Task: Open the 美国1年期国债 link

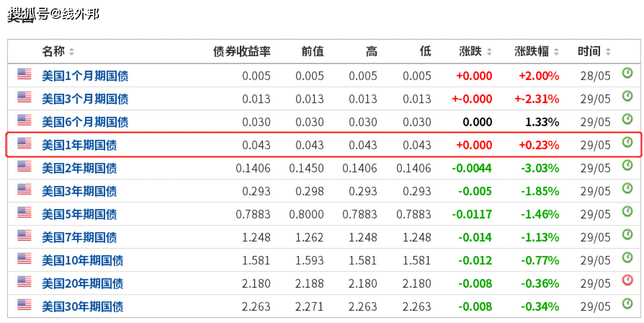Action: click(x=79, y=145)
